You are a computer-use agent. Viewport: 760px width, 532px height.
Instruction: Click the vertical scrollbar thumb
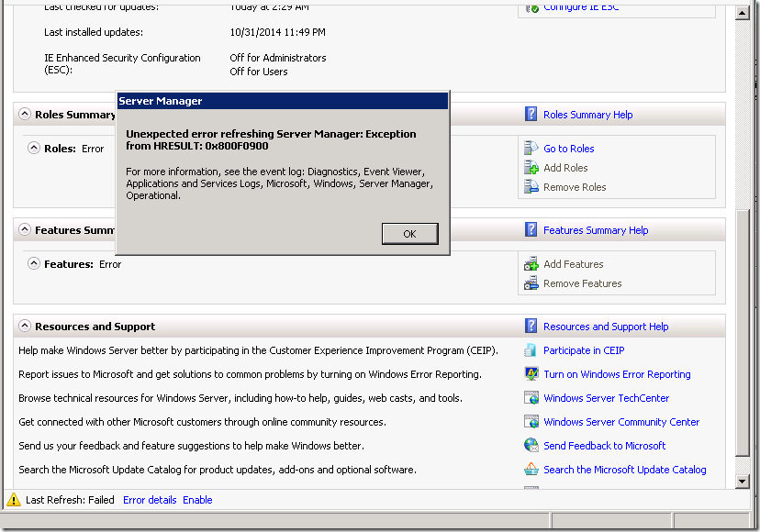pyautogui.click(x=742, y=333)
